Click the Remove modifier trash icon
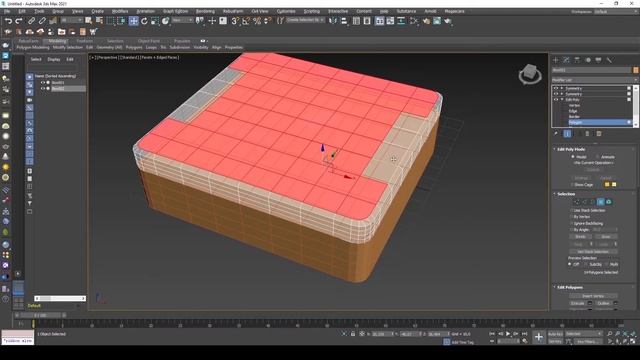 point(599,133)
